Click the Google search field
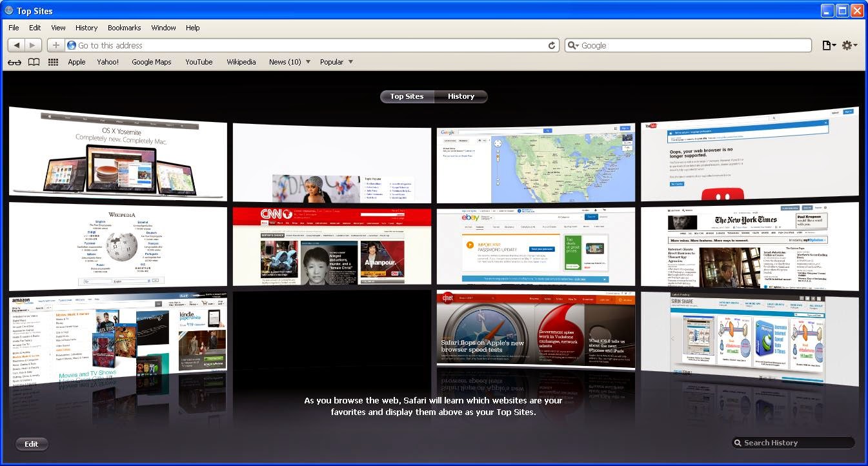Image resolution: width=868 pixels, height=466 pixels. pyautogui.click(x=688, y=45)
